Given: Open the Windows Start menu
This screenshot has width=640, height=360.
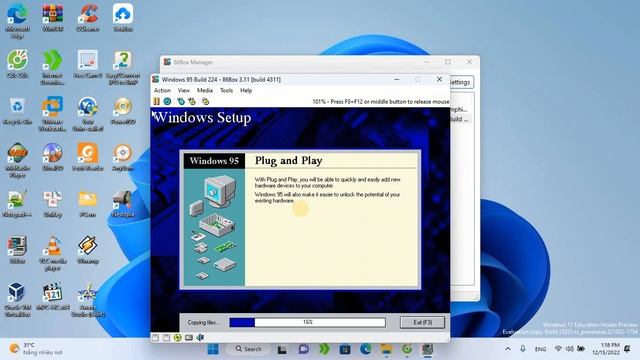Looking at the screenshot, I should pos(213,349).
